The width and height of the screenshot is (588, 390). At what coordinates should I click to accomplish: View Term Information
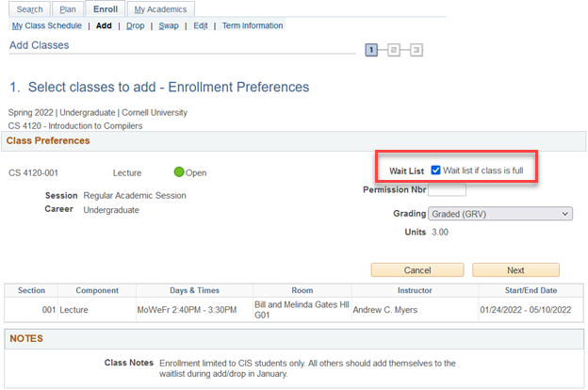coord(253,25)
